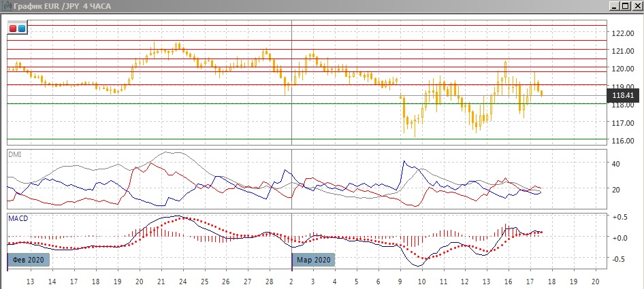644x289 pixels.
Task: Click the DMI scale value 40
Action: click(616, 164)
